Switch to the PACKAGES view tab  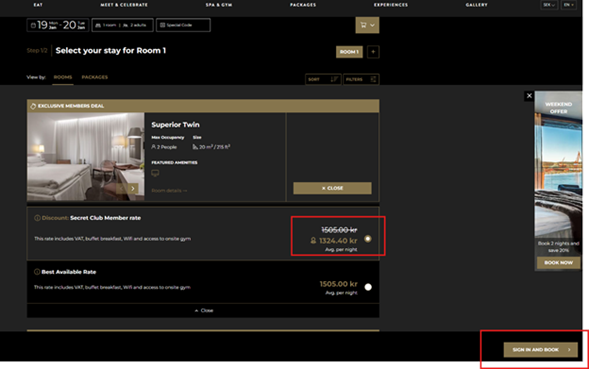tap(95, 77)
